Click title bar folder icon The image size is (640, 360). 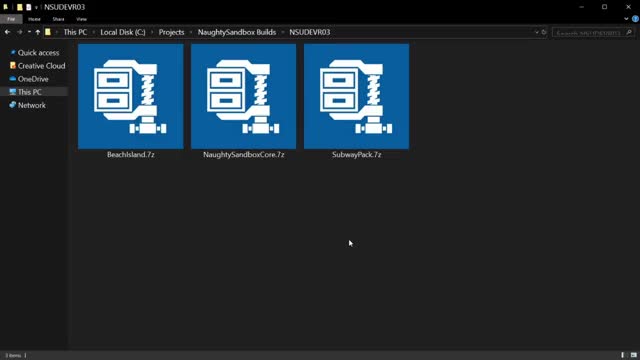tap(6, 7)
